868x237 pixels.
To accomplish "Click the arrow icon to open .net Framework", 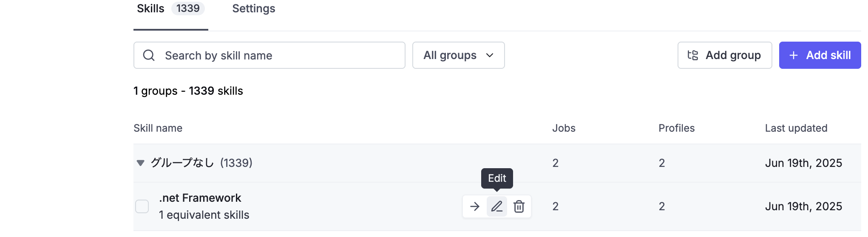I will click(x=474, y=206).
